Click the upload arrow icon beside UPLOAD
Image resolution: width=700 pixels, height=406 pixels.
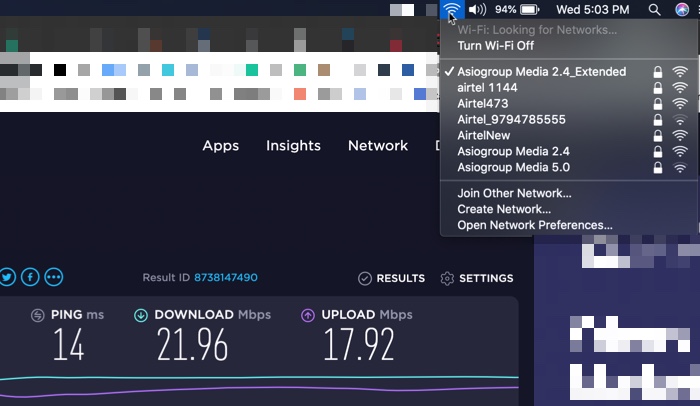tap(308, 315)
